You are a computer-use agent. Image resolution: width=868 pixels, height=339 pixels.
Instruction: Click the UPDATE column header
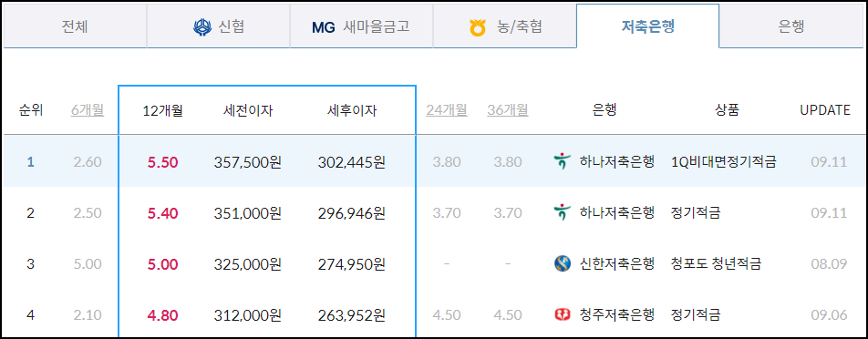(x=825, y=110)
